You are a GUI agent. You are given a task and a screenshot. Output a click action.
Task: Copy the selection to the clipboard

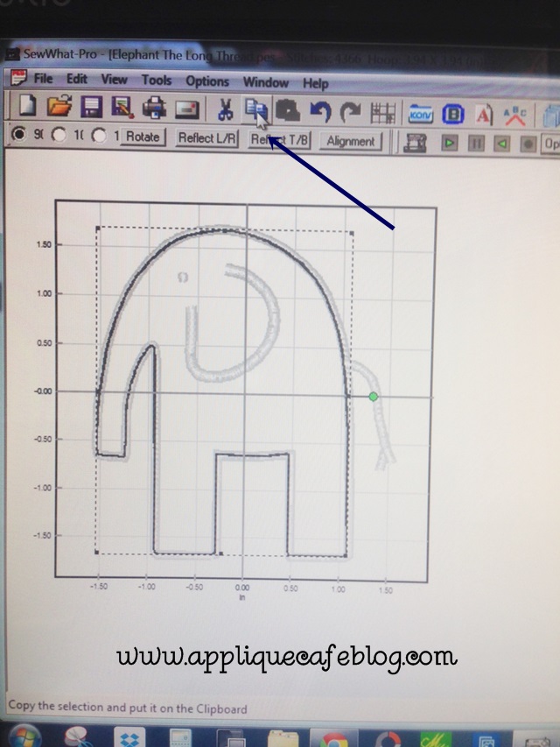(255, 110)
